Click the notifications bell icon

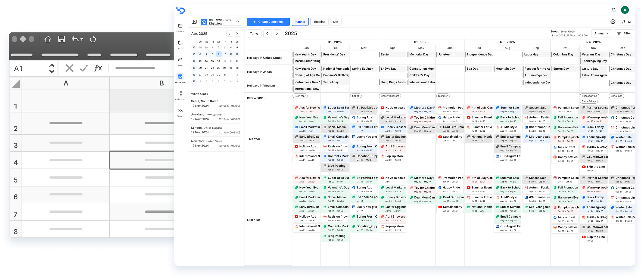(x=613, y=10)
